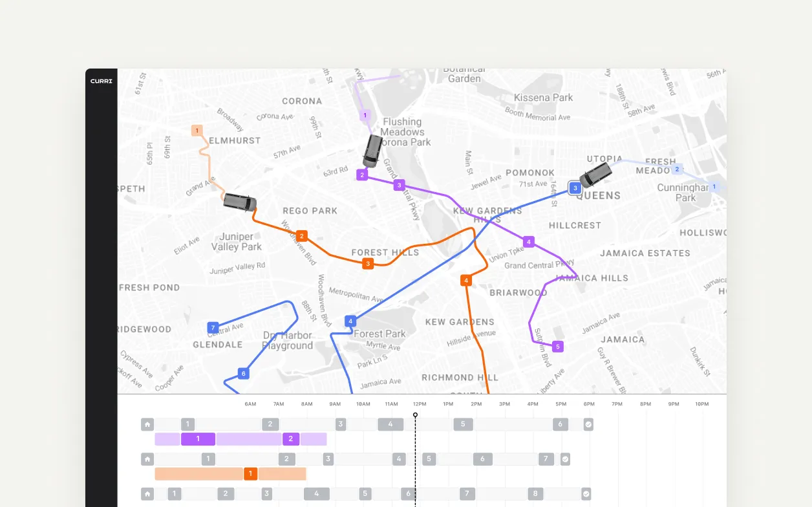Select the van icon near Flushing Meadows Corona Park
The image size is (812, 507).
coord(374,151)
